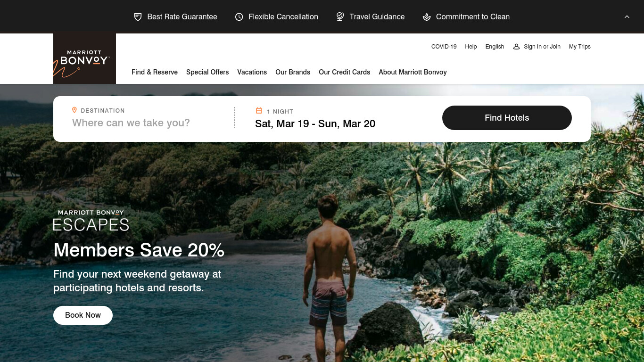Open the Our Brands menu

point(293,72)
